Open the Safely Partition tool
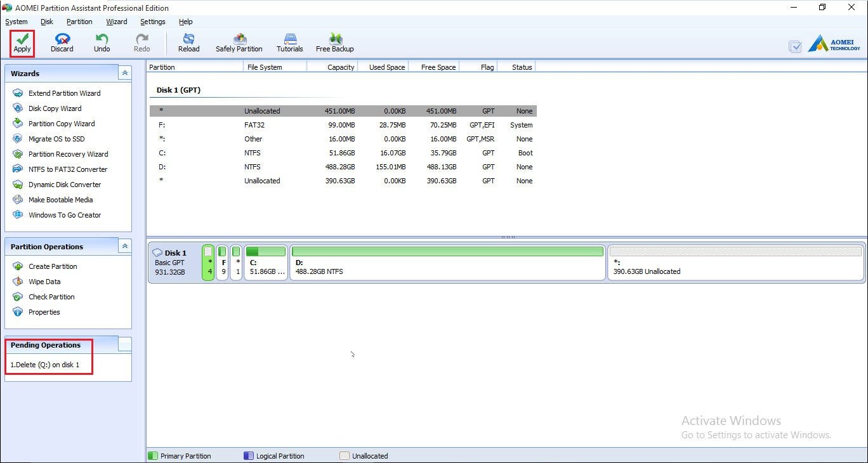868x463 pixels. coord(239,43)
